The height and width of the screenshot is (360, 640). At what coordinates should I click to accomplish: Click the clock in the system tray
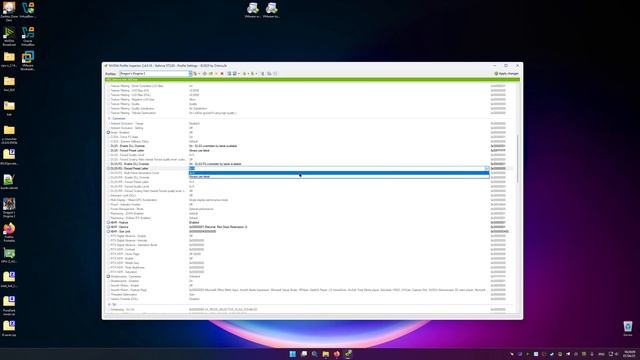click(629, 354)
